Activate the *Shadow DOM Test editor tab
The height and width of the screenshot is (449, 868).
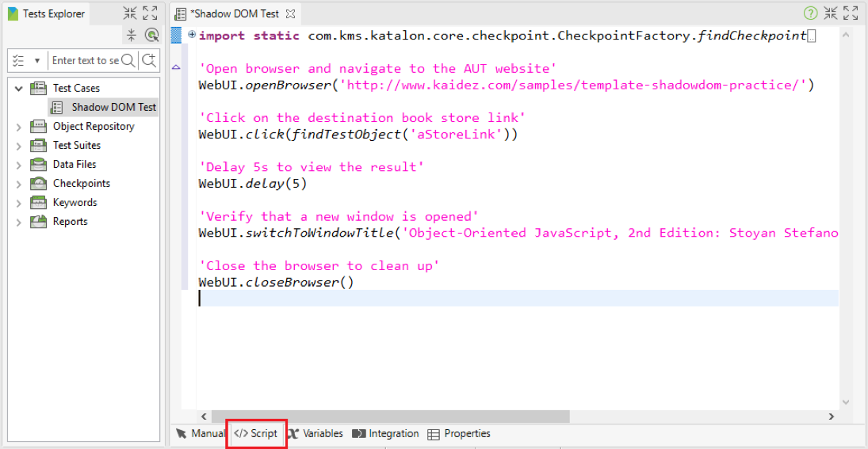235,13
